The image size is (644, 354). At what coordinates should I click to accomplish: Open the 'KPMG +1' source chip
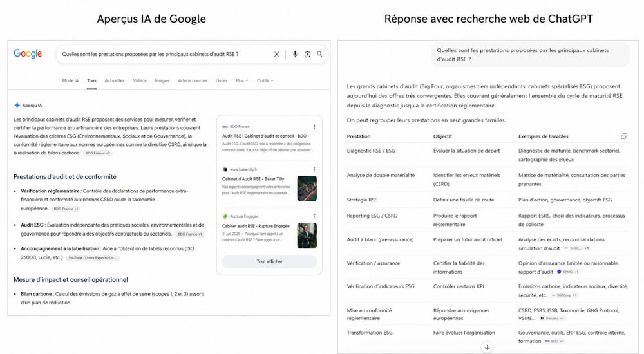(x=568, y=272)
